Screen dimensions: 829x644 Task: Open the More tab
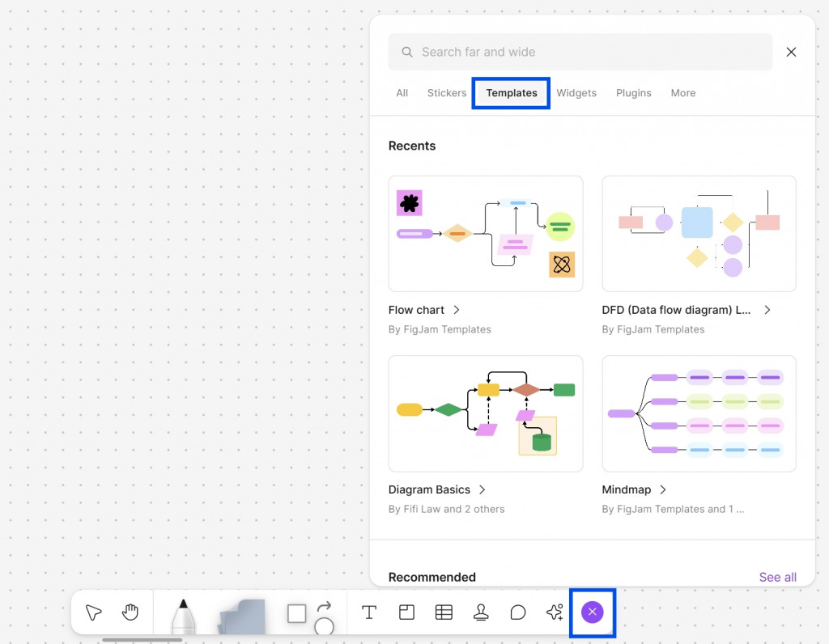click(683, 93)
